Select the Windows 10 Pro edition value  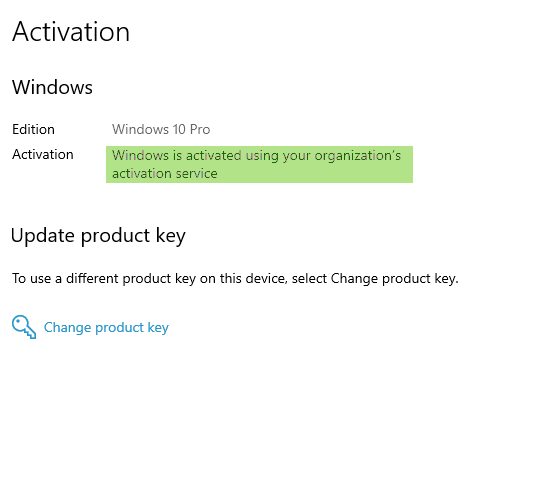point(161,129)
